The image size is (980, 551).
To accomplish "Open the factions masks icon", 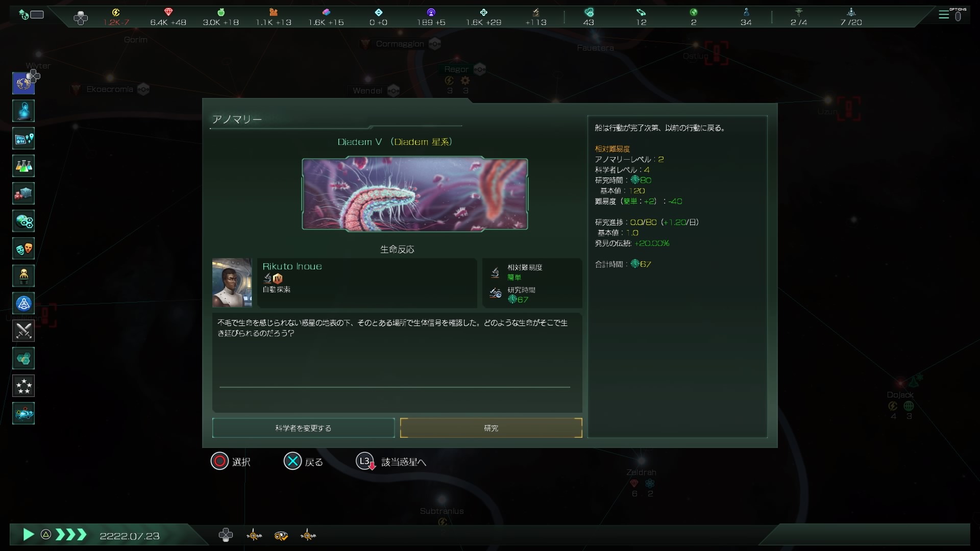I will click(23, 248).
